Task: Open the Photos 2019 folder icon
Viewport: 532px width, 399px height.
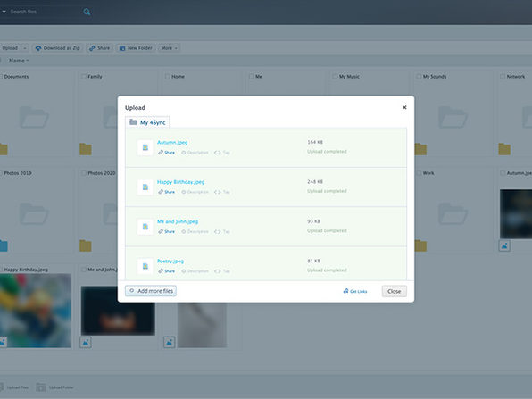Action: click(34, 213)
